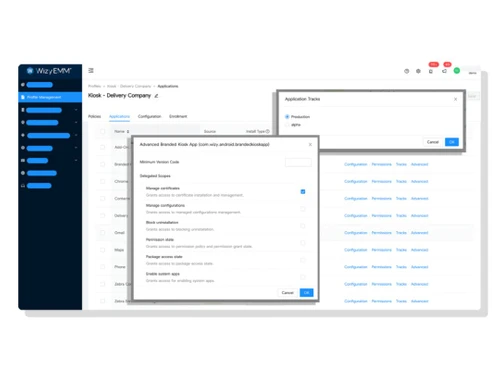Focus the Minimum Version Code input field
500x375 pixels.
(298, 162)
